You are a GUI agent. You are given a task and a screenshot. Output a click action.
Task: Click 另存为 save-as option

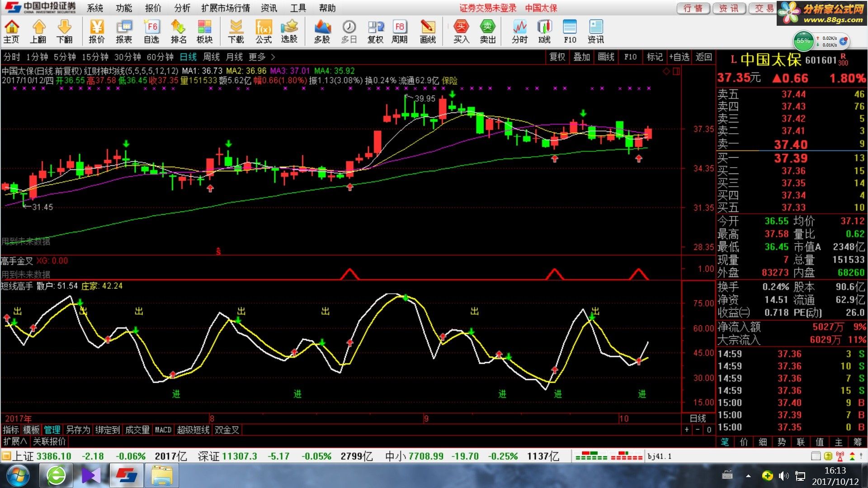78,430
